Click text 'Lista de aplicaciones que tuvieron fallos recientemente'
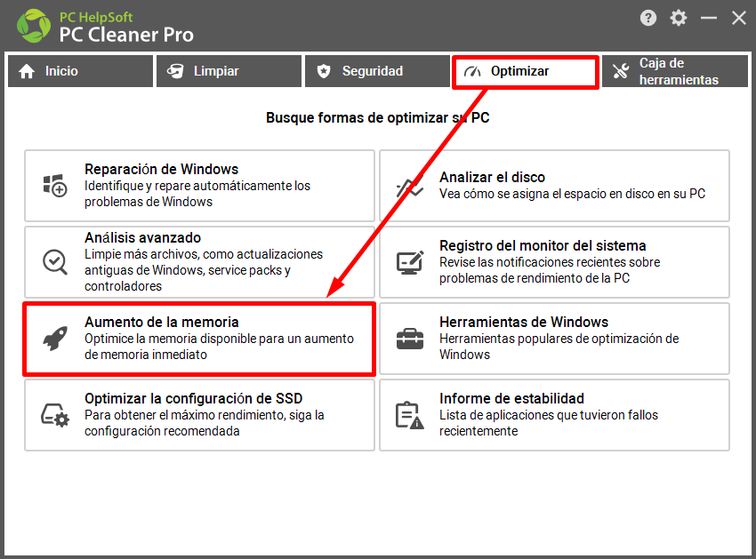The width and height of the screenshot is (756, 559). click(549, 423)
